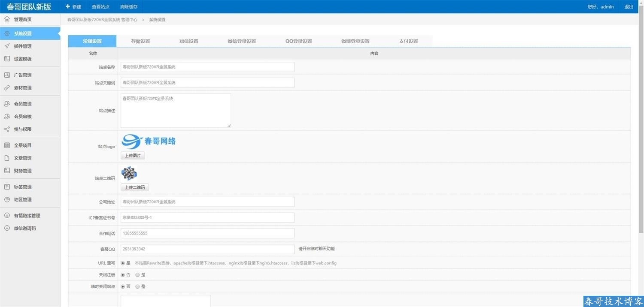
Task: Open the 支付设置 tab
Action: click(x=408, y=41)
